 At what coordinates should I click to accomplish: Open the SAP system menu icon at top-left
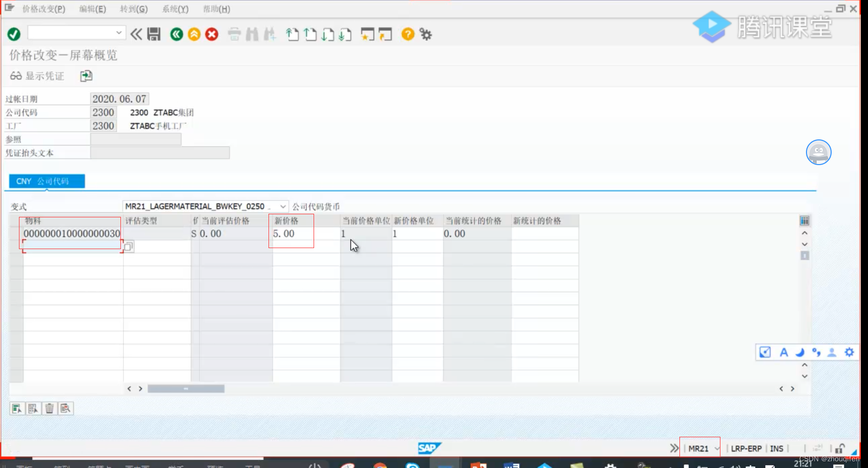[9, 8]
